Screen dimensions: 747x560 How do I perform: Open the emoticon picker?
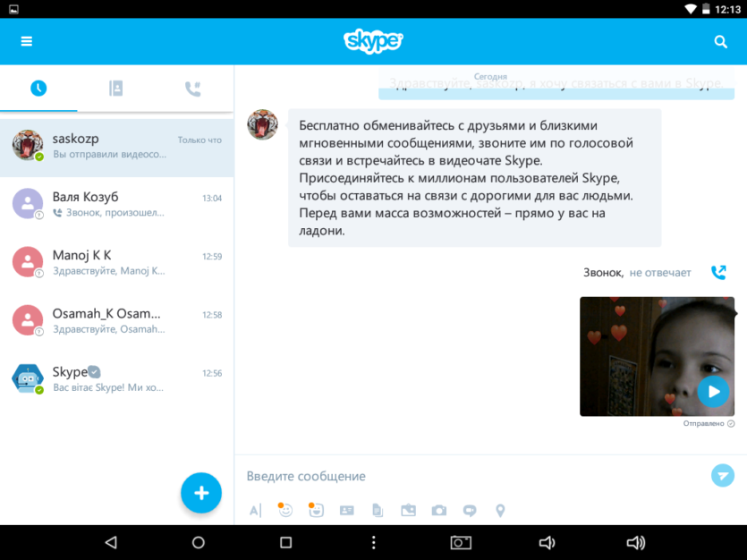[285, 510]
